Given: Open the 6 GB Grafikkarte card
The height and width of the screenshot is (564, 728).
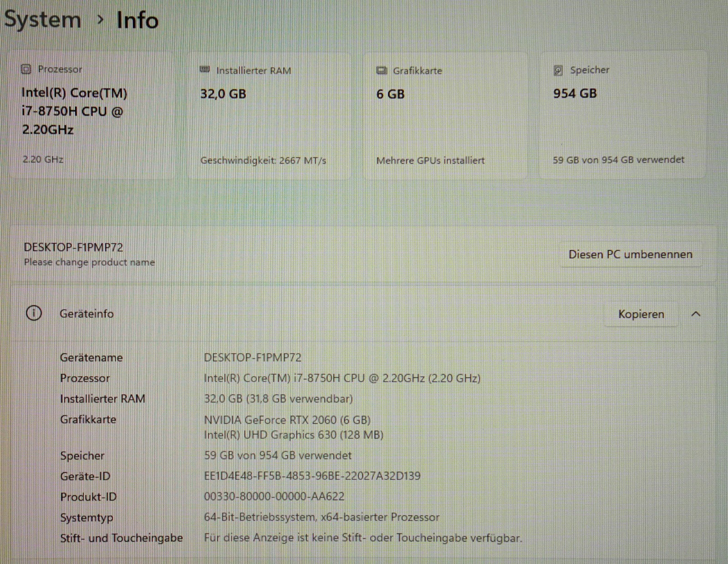Looking at the screenshot, I should click(445, 115).
